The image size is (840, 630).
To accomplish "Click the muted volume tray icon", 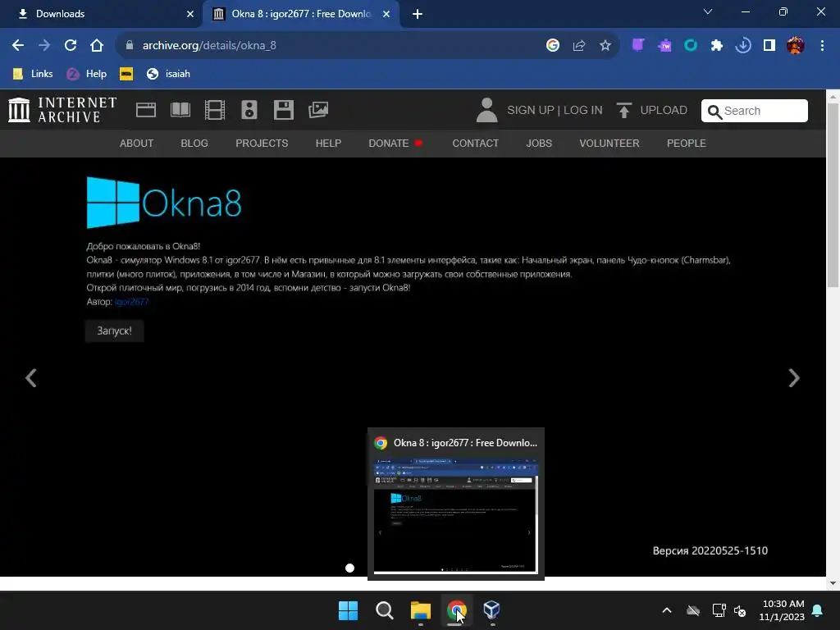I will coord(740,610).
